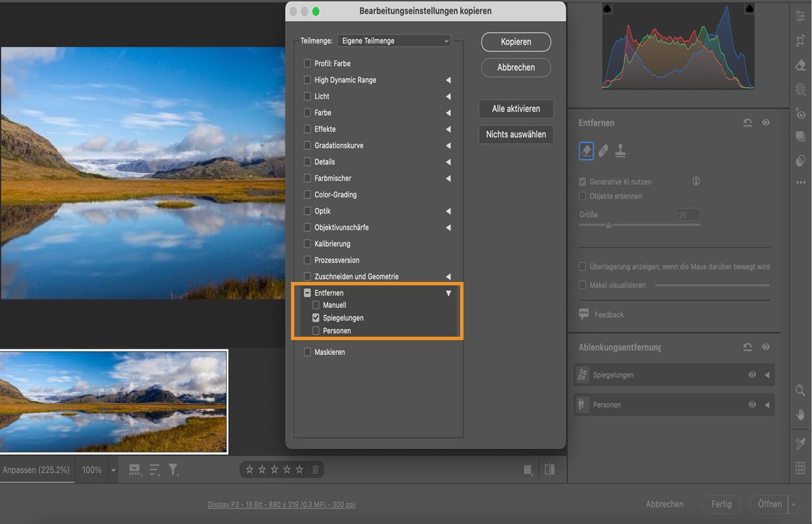Open the dropdown arrow beside Öffnen
812x524 pixels.
[794, 504]
